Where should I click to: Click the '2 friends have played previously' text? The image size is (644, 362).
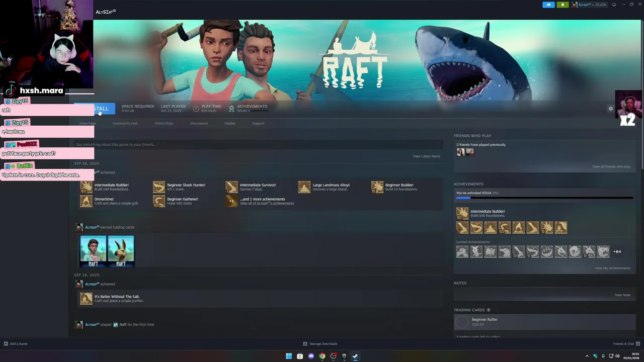pyautogui.click(x=481, y=145)
